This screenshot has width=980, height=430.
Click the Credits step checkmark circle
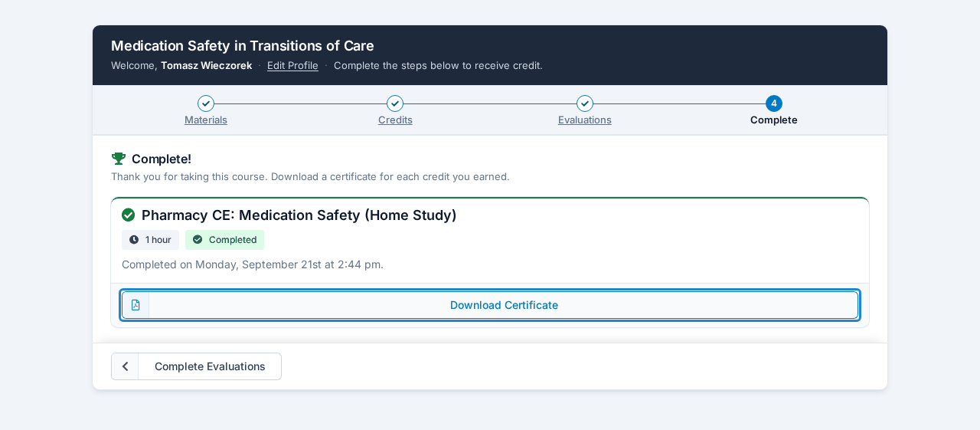395,103
